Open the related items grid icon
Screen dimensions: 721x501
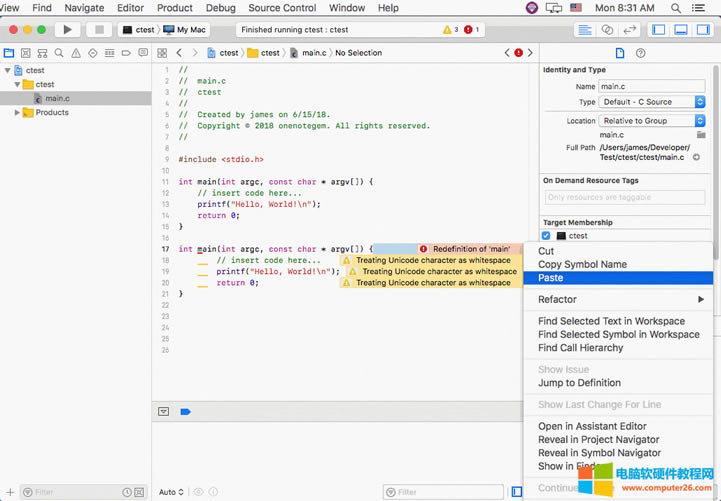162,53
